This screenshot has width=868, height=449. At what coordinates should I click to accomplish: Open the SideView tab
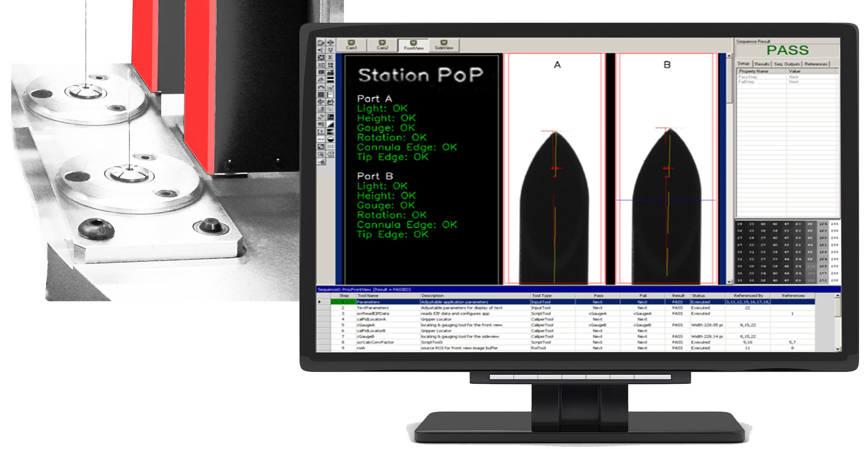pos(444,45)
